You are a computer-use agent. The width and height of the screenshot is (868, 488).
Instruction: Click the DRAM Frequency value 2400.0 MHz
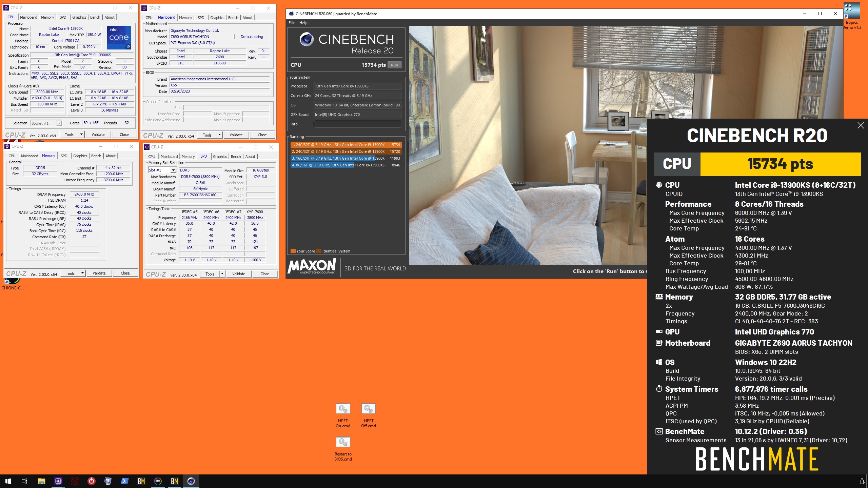(84, 194)
